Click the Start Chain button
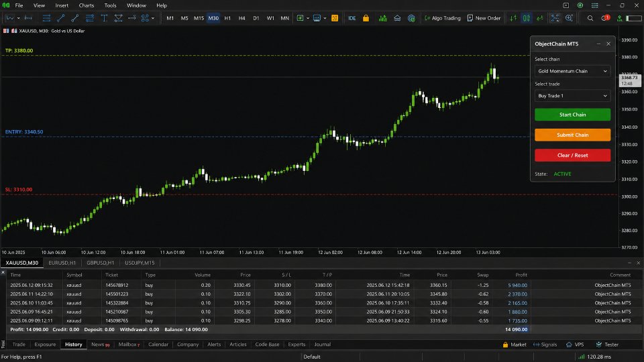Image resolution: width=644 pixels, height=362 pixels. point(572,115)
